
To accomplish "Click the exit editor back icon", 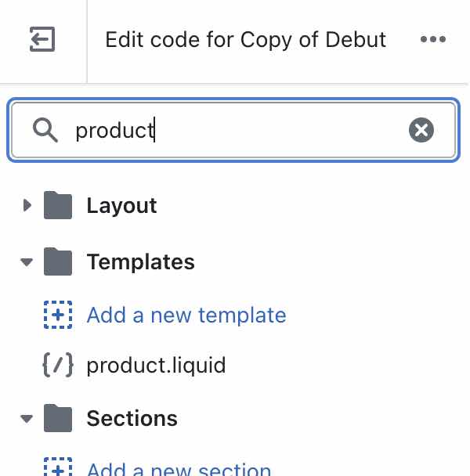I will 42,40.
